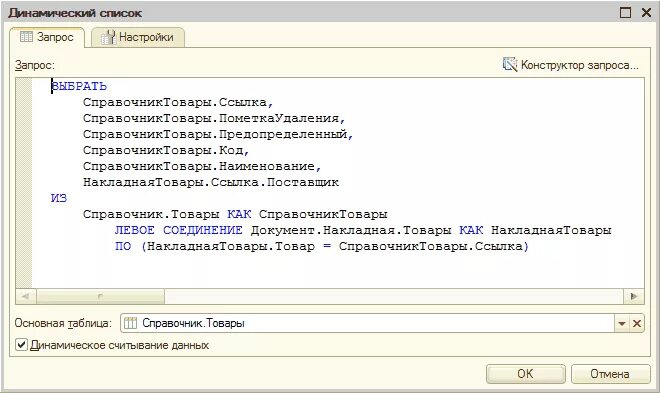Click the СправочникТовары.Ссылка, line
Viewport: 660px width, 393px height.
[x=178, y=102]
